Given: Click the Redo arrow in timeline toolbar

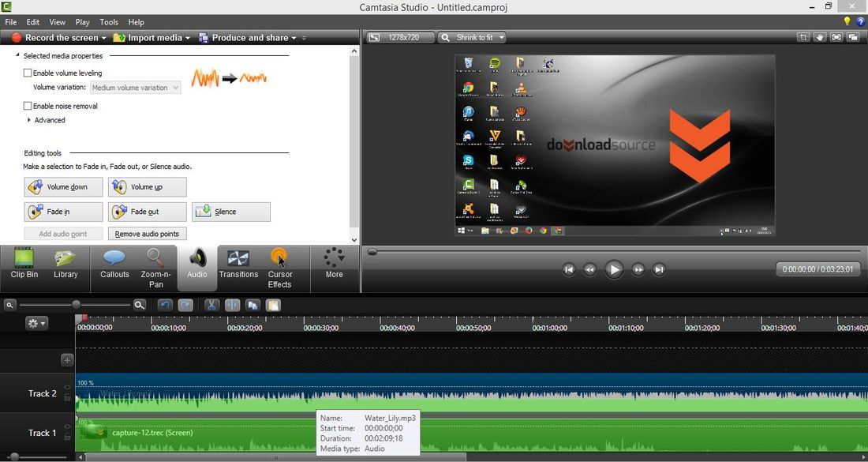Looking at the screenshot, I should point(185,305).
